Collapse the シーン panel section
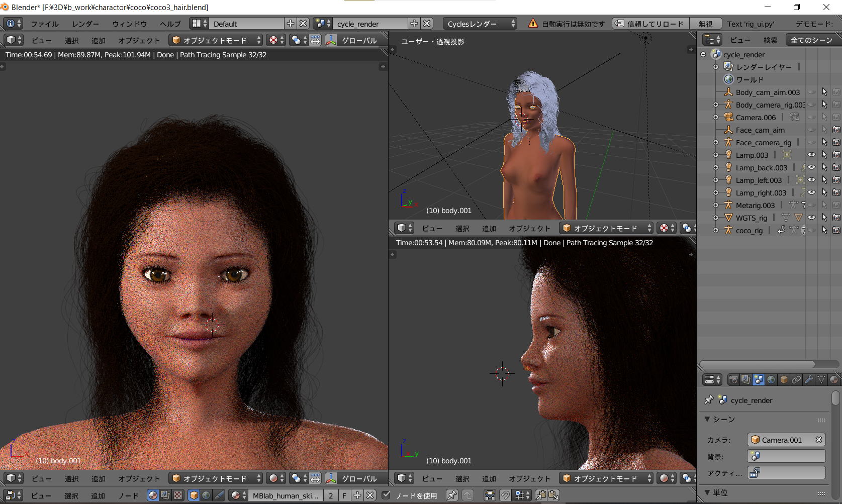Screen dimensions: 842x504 (707, 419)
